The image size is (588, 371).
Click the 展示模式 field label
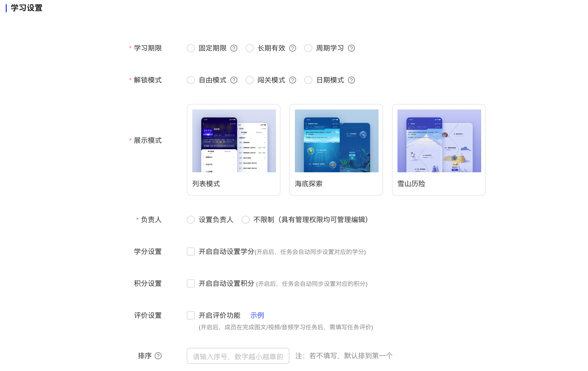[148, 140]
